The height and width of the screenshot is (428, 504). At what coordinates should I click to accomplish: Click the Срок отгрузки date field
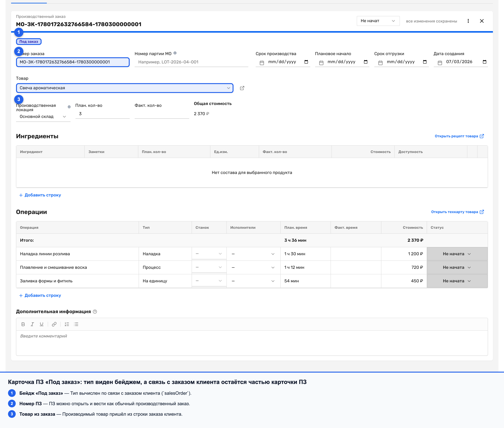pyautogui.click(x=401, y=62)
